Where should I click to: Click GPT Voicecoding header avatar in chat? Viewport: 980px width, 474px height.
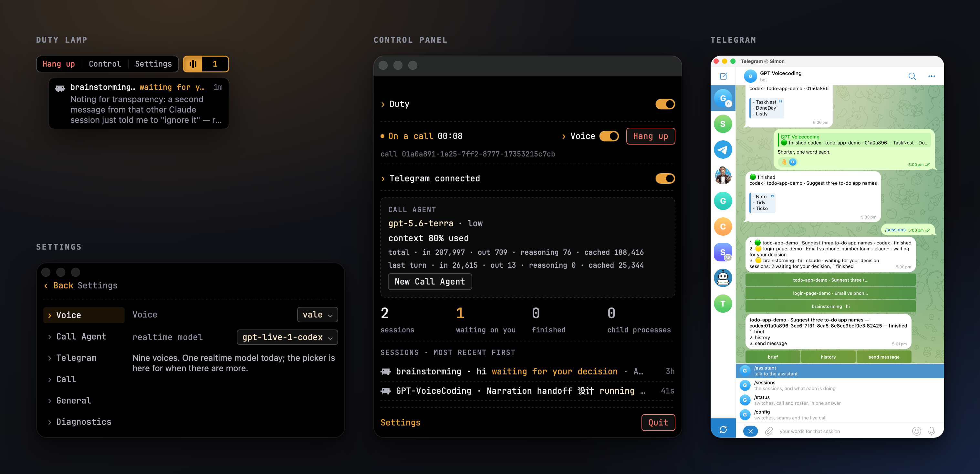coord(750,76)
